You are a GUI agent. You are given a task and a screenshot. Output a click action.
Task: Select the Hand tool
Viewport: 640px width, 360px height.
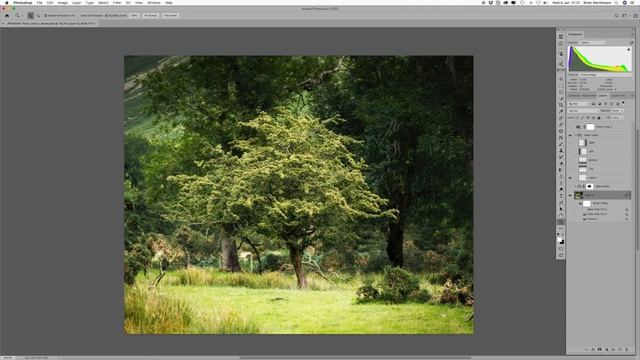(561, 215)
